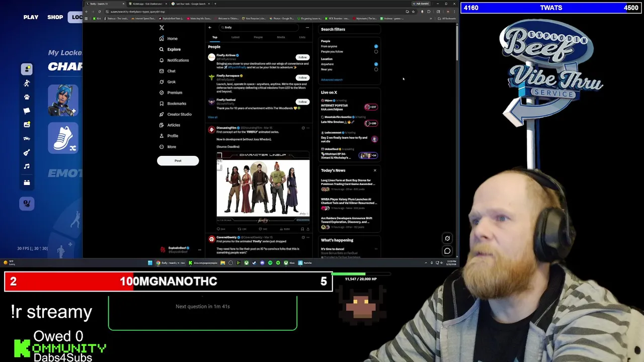
Task: Open Premium in the X sidebar
Action: click(x=171, y=93)
